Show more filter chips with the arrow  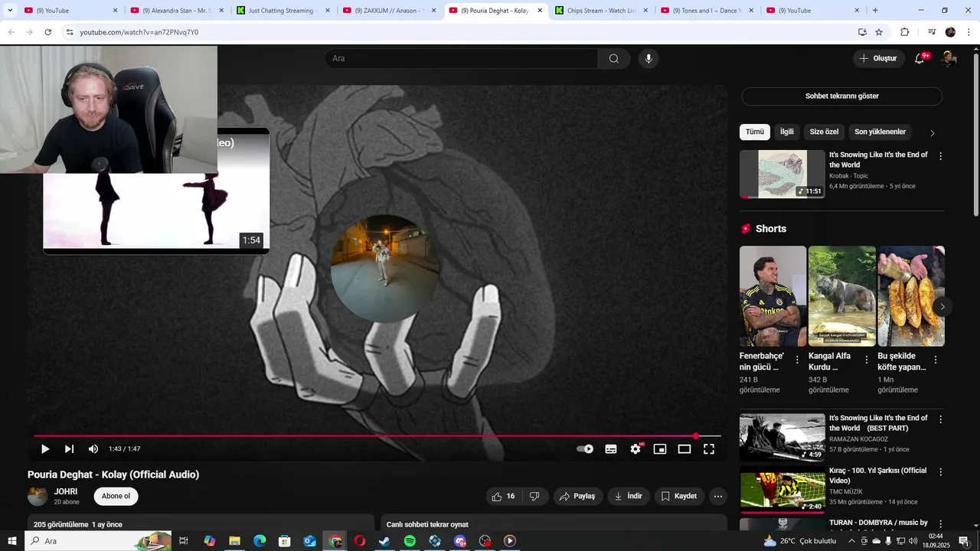pos(932,132)
